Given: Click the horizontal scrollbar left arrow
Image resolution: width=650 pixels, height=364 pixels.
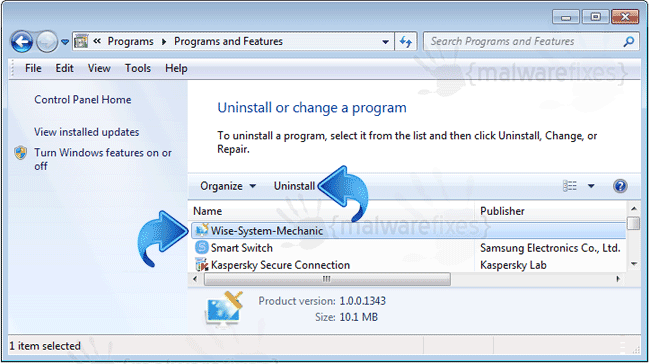Looking at the screenshot, I should click(195, 279).
